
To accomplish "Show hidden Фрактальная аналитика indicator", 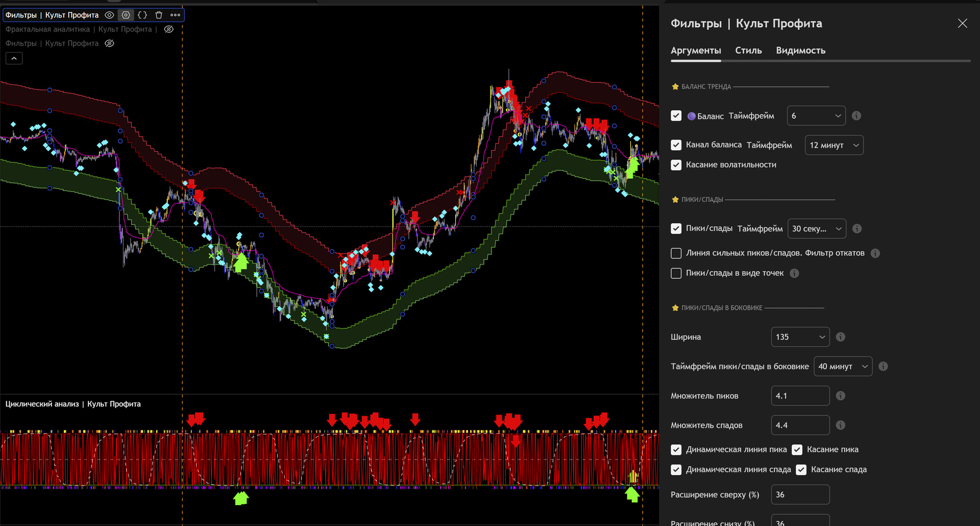I will click(169, 29).
